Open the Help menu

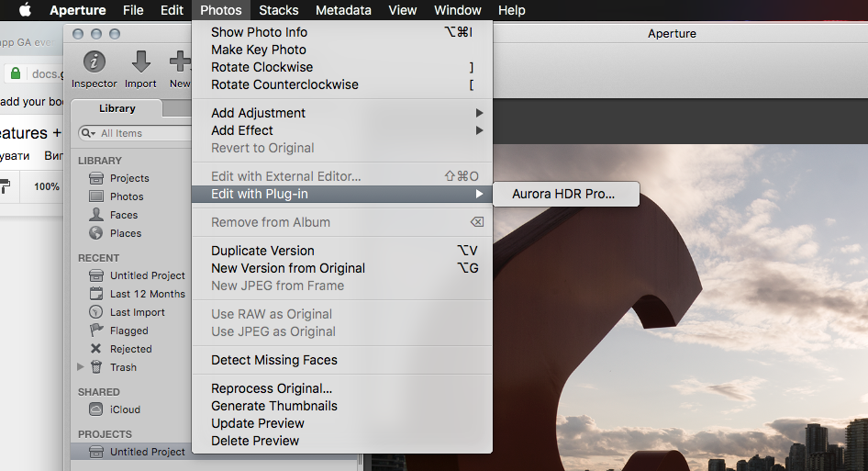coord(511,10)
